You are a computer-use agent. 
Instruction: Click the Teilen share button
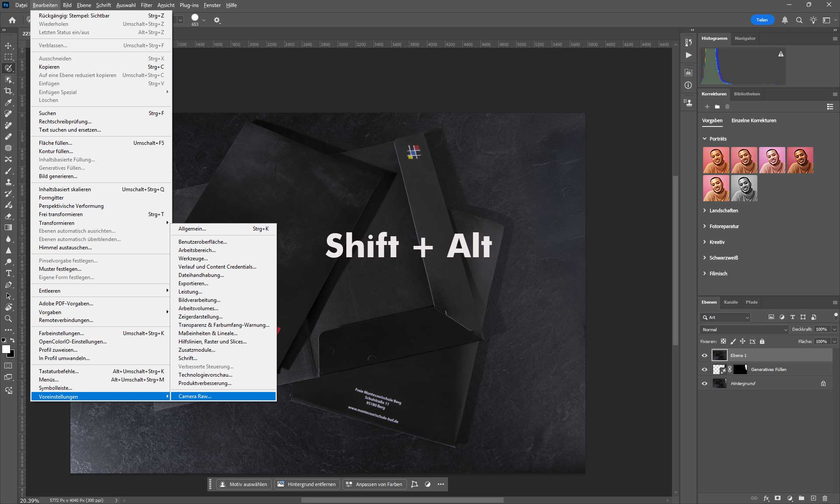click(762, 20)
